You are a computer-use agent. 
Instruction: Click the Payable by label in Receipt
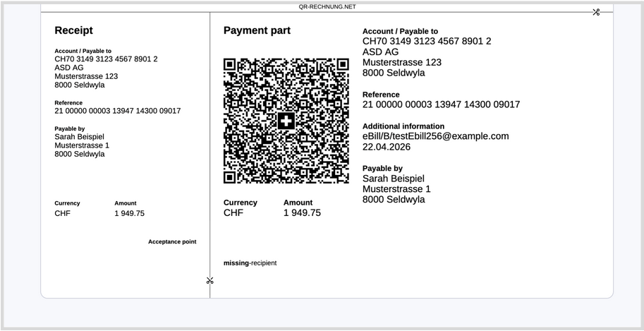point(70,128)
